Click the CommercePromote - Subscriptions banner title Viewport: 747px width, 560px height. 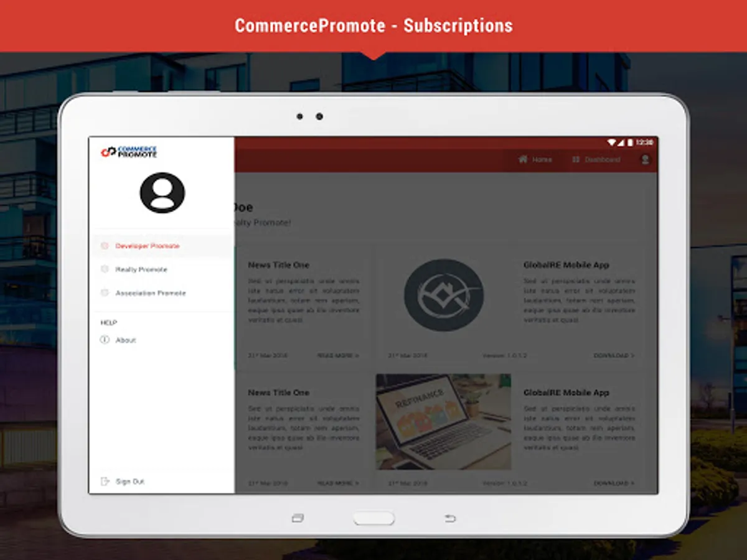pos(374,26)
